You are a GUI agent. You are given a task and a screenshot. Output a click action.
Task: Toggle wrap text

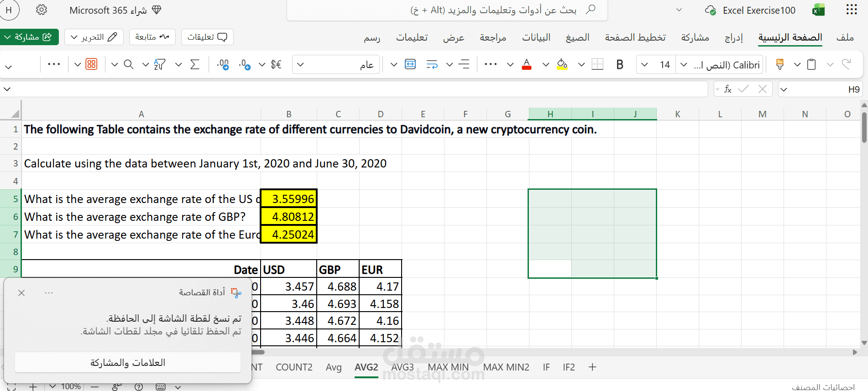click(x=432, y=64)
